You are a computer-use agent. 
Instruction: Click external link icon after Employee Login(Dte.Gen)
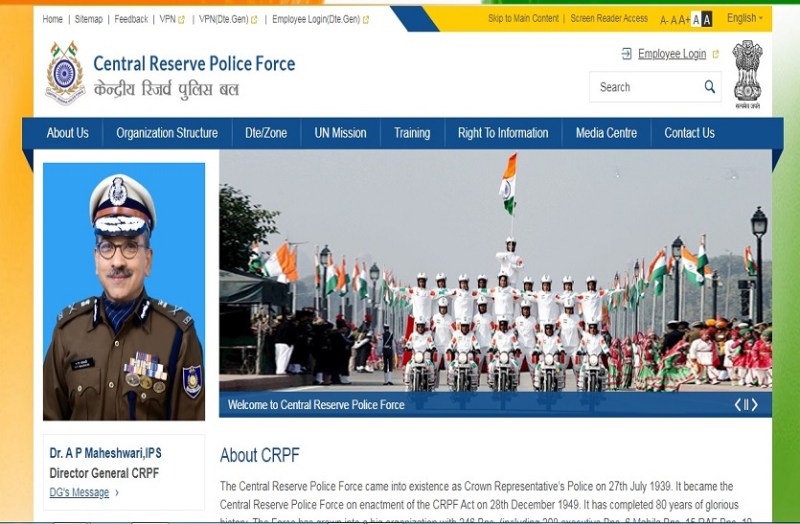tap(366, 20)
